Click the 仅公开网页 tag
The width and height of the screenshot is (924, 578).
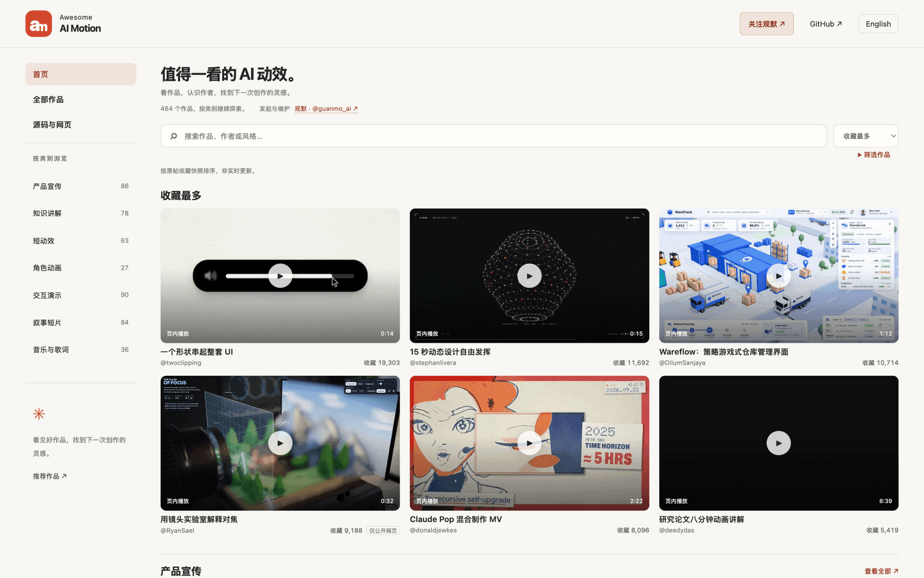click(383, 531)
